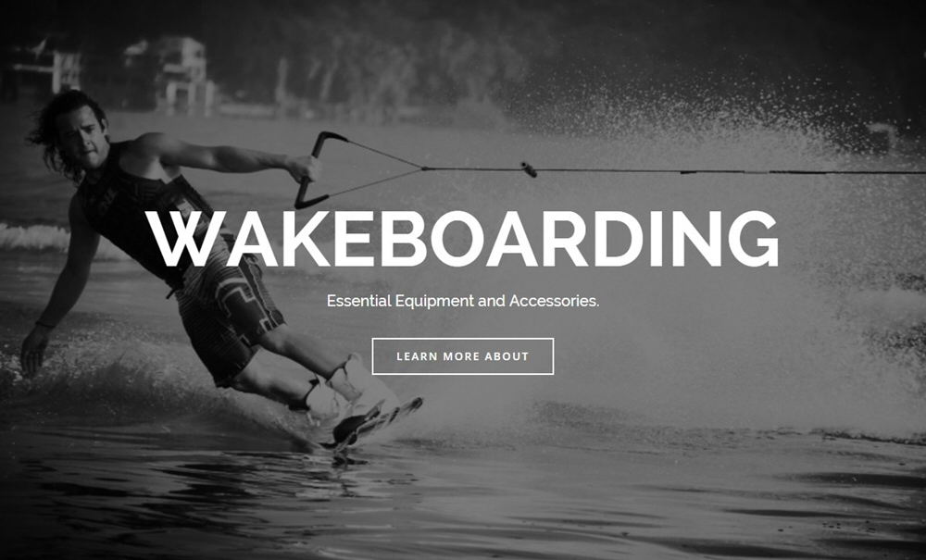926x560 pixels.
Task: Click the tow rope handle grip
Action: pyautogui.click(x=312, y=170)
